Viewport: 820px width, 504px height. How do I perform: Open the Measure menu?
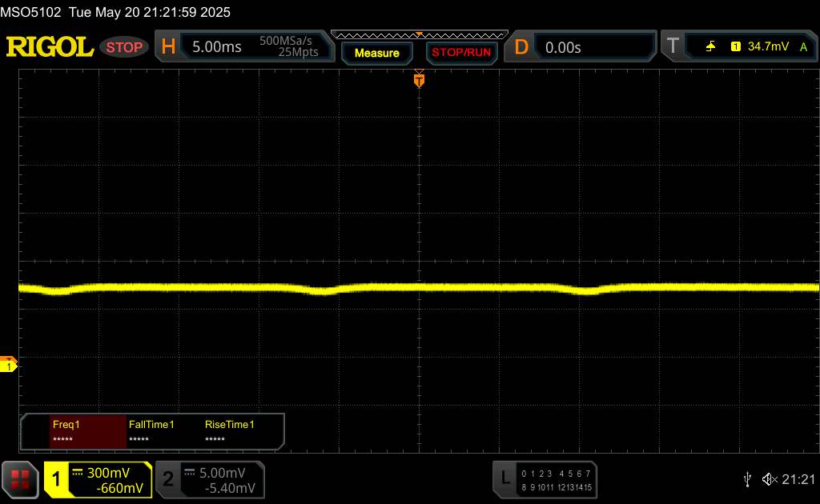click(376, 53)
